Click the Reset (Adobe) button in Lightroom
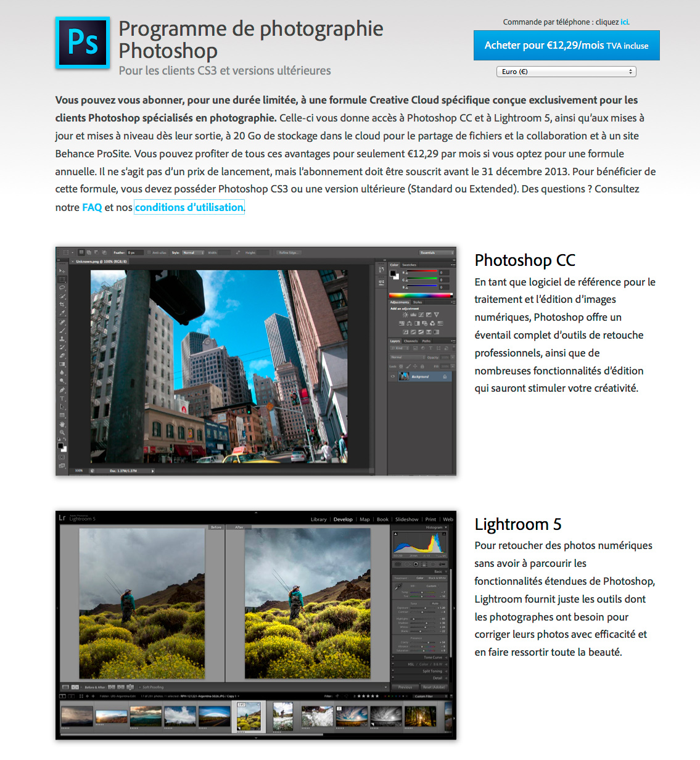The height and width of the screenshot is (760, 700). 434,687
